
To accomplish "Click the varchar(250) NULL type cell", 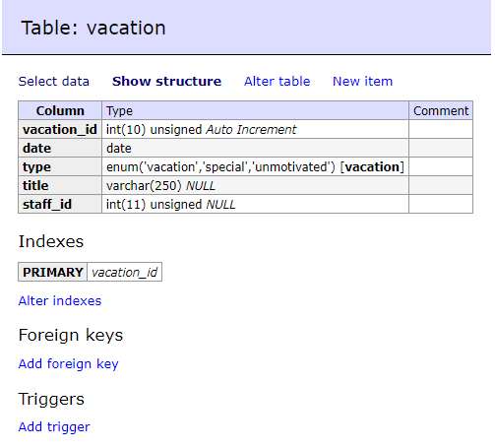I will pos(255,185).
